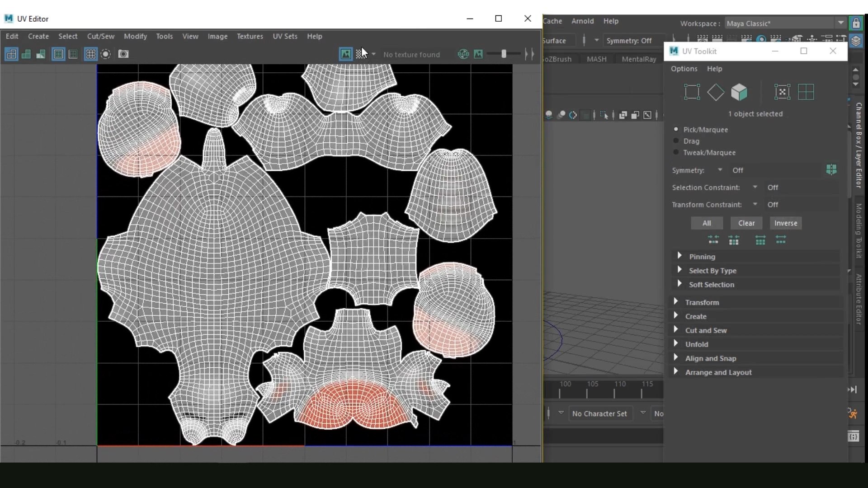
Task: Open the Cut/Sew menu
Action: (101, 36)
